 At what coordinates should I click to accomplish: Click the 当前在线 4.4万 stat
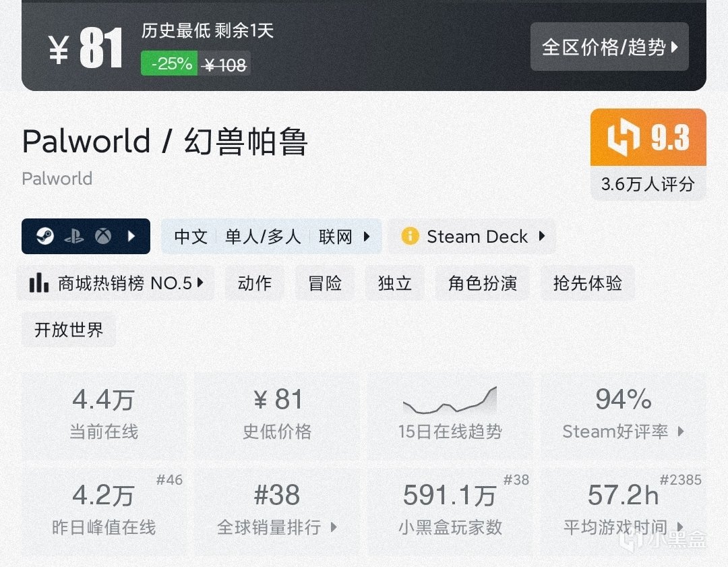[104, 416]
